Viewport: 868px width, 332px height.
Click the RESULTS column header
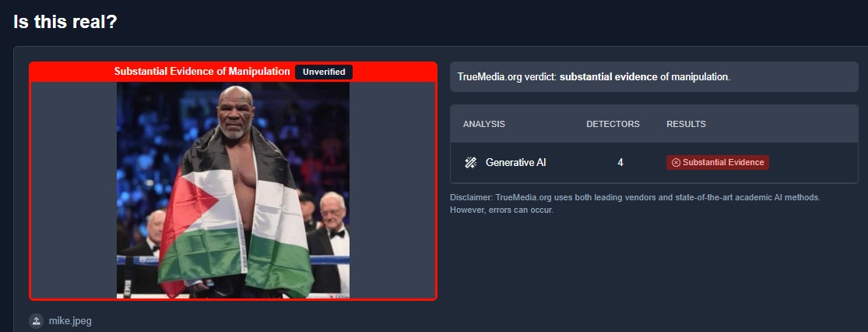[x=686, y=124]
